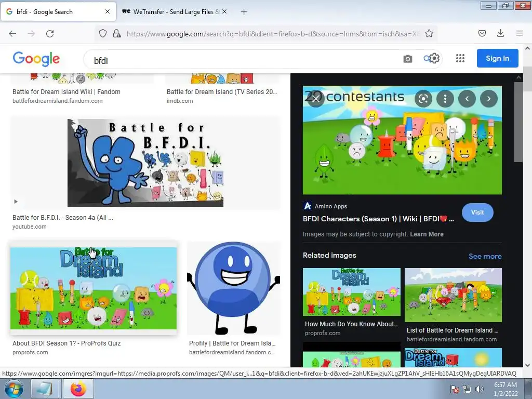
Task: Click the Visit button
Action: [477, 212]
